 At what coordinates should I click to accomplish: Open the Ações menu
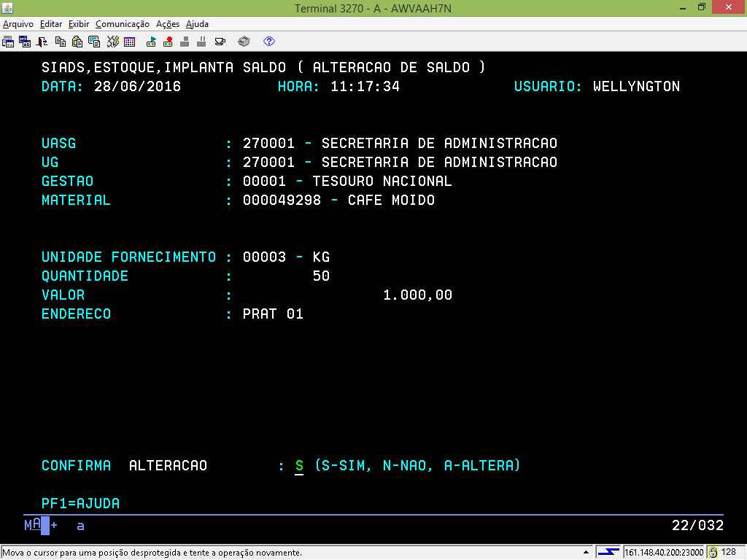click(x=168, y=24)
